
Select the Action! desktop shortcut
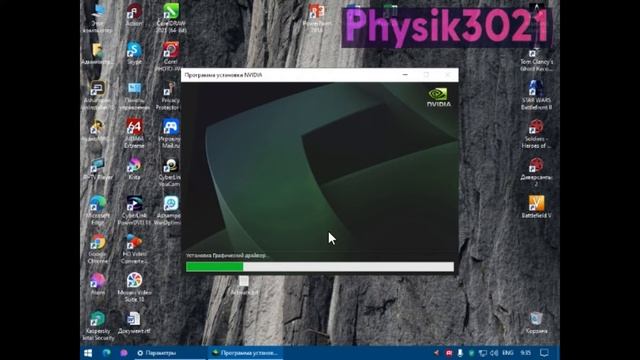[x=134, y=15]
